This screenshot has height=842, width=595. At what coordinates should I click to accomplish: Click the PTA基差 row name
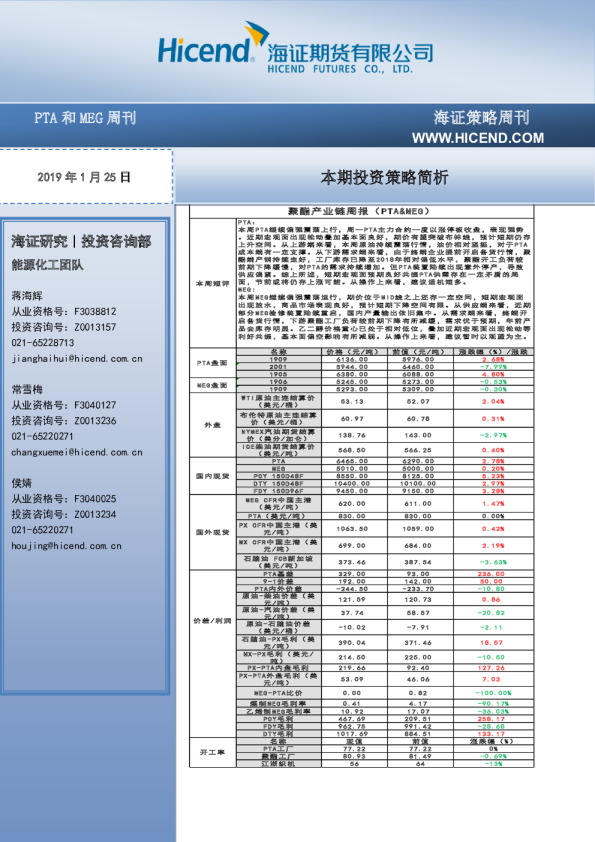point(278,574)
